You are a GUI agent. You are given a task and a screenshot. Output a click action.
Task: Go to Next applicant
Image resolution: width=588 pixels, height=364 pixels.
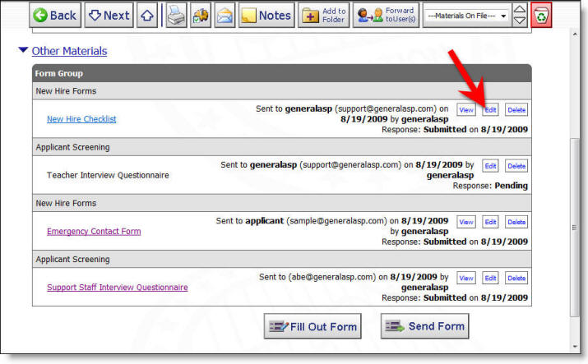[109, 15]
